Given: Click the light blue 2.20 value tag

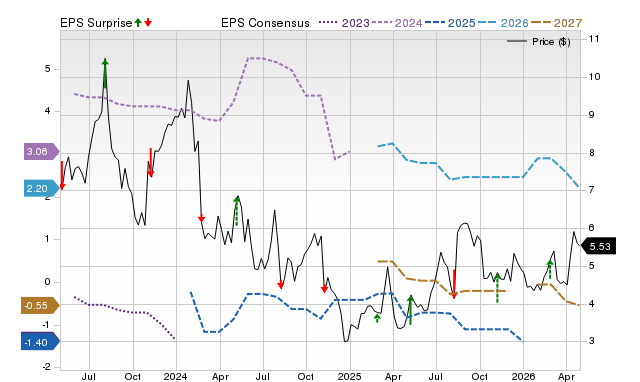Looking at the screenshot, I should coord(41,189).
